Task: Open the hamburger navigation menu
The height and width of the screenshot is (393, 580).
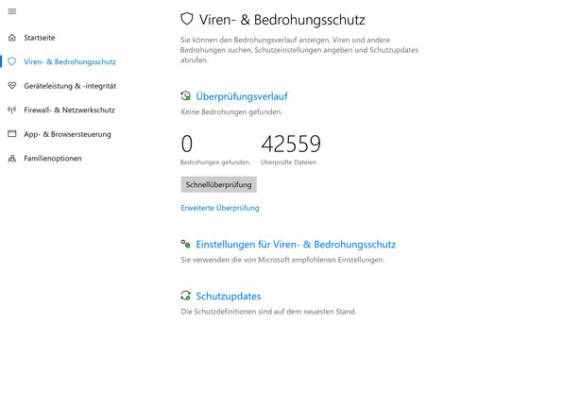Action: 12,11
